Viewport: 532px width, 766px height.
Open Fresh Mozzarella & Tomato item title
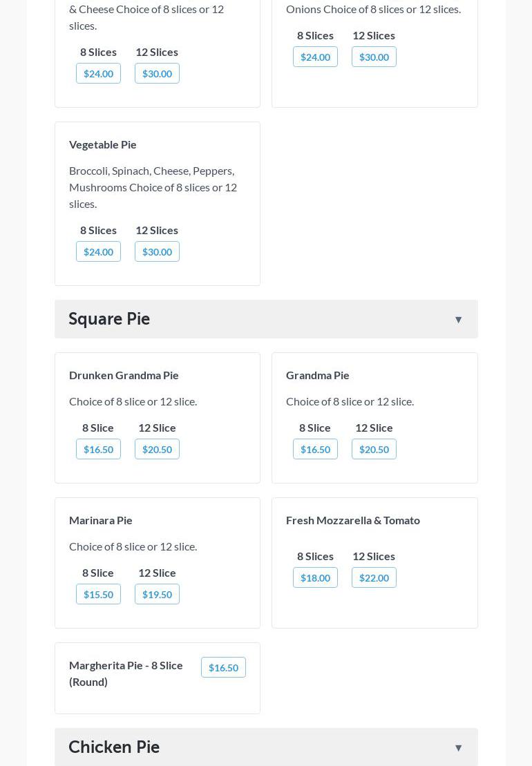[353, 520]
